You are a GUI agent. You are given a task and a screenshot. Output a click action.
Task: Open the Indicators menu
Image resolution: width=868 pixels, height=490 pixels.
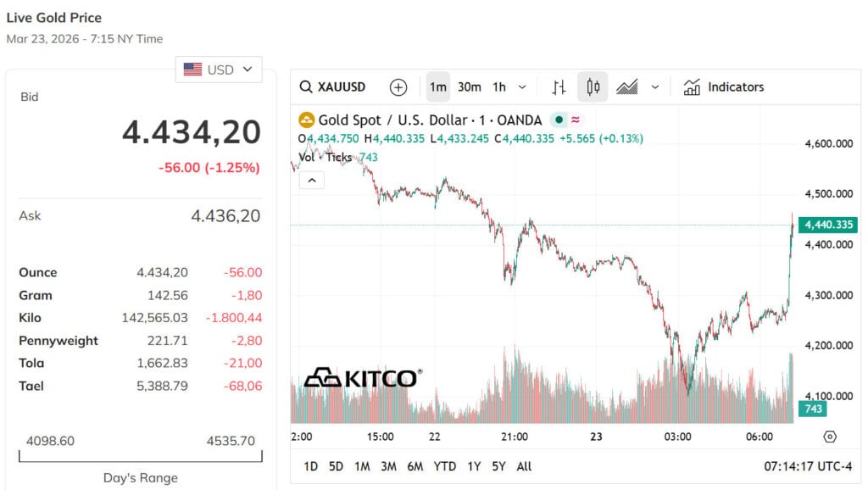coord(724,87)
